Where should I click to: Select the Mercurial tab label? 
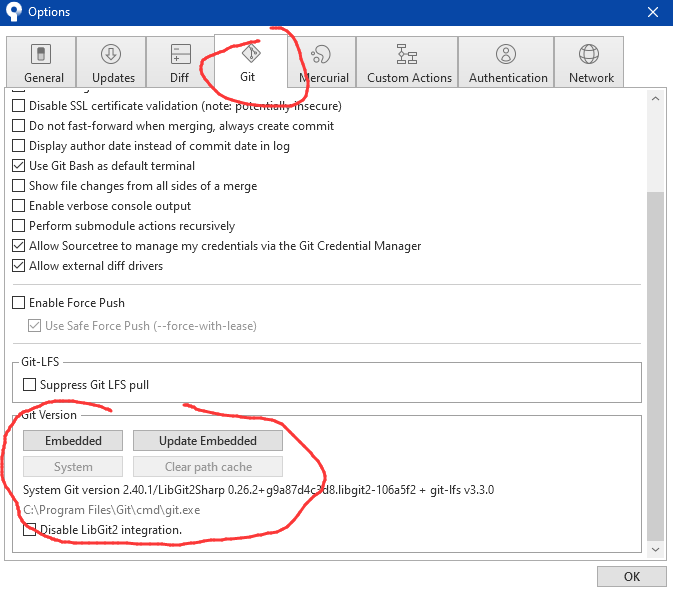324,78
